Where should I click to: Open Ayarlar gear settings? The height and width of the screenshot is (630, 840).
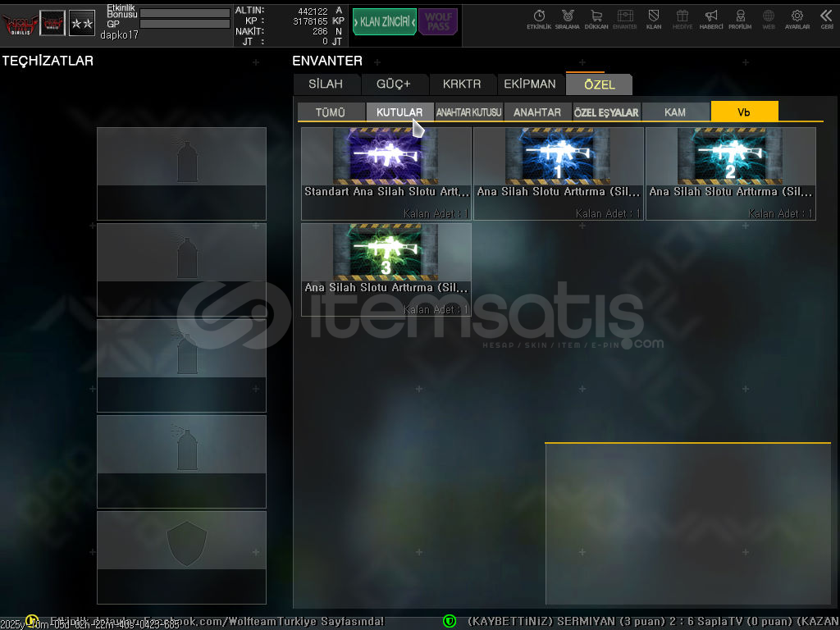click(797, 19)
